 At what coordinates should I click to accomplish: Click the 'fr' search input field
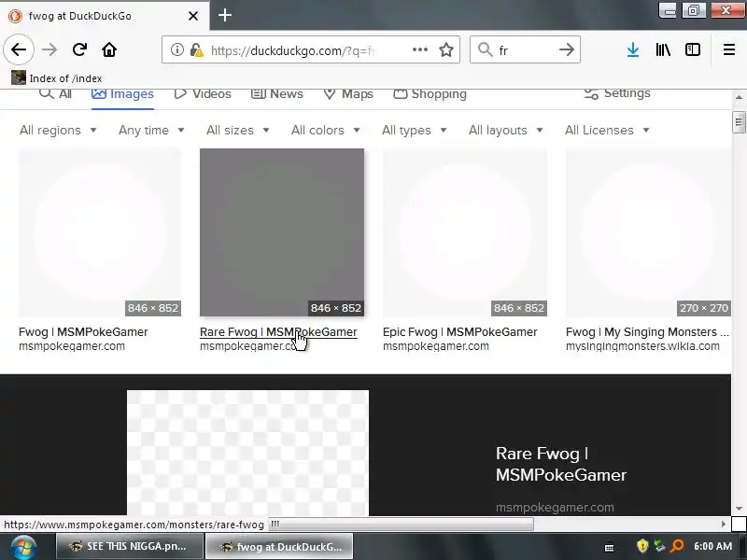tap(525, 49)
